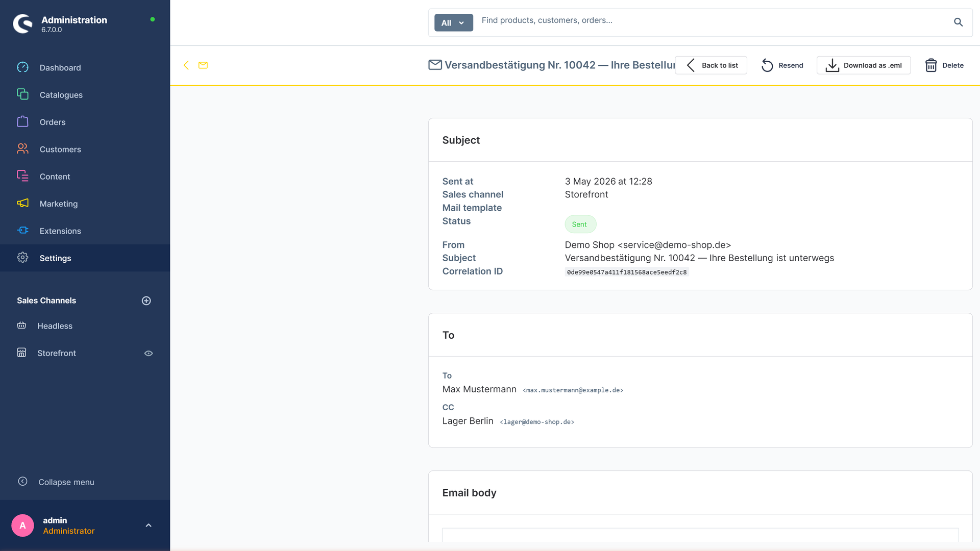Download the mail as .eml
This screenshot has height=551, width=980.
click(864, 65)
